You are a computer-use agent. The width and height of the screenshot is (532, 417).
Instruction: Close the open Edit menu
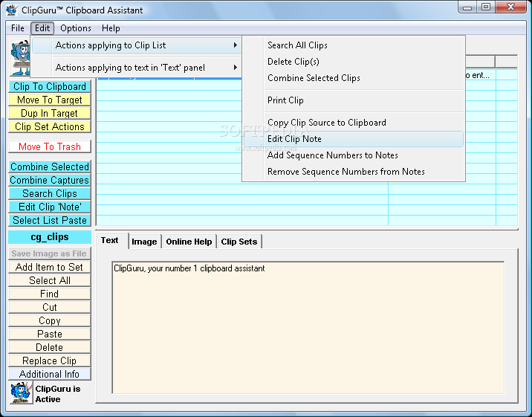click(42, 28)
